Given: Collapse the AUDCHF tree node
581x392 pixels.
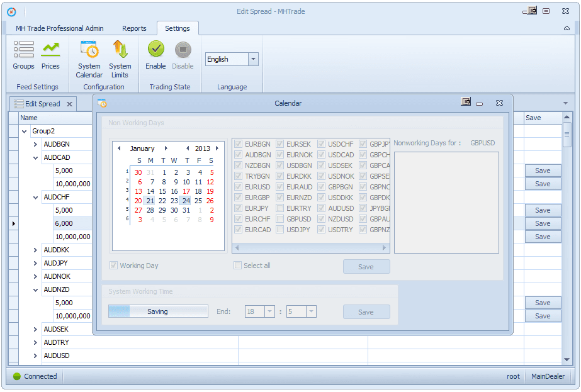Looking at the screenshot, I should (x=35, y=197).
